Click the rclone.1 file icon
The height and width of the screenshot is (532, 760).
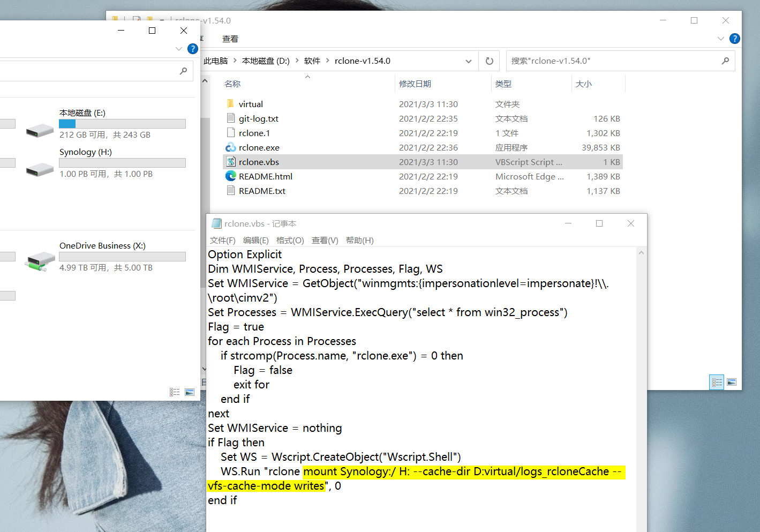(231, 133)
